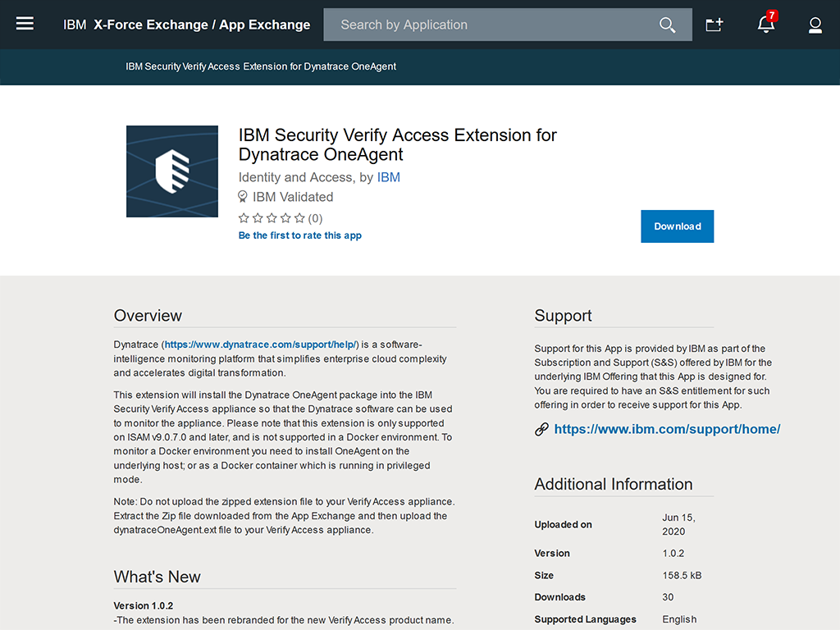Go to X-Force Exchange home

(x=151, y=25)
